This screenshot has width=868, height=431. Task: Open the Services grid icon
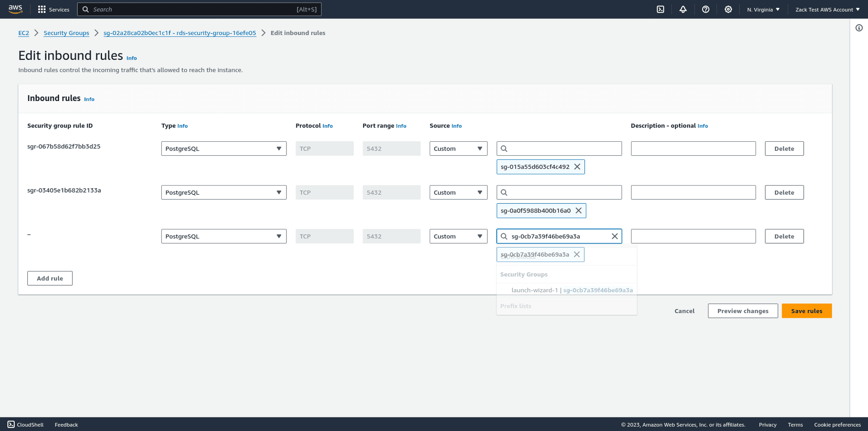pos(42,9)
